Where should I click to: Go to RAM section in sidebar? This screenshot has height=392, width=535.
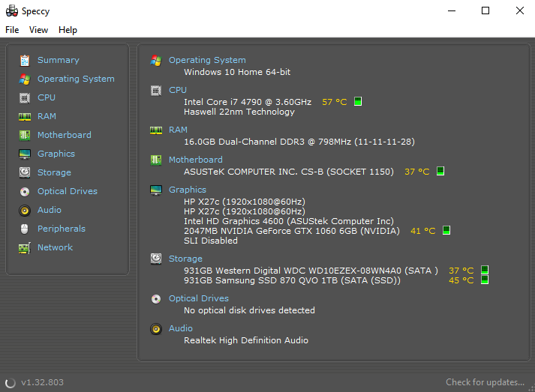pyautogui.click(x=47, y=116)
